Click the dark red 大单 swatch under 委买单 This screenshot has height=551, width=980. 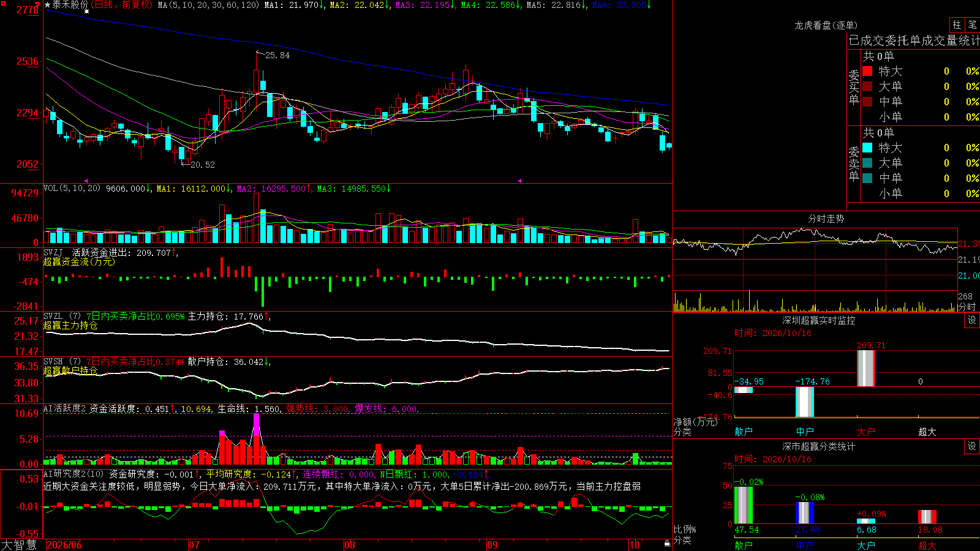point(867,86)
